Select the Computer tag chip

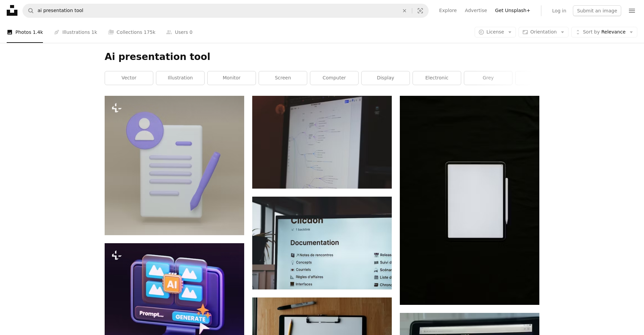334,78
